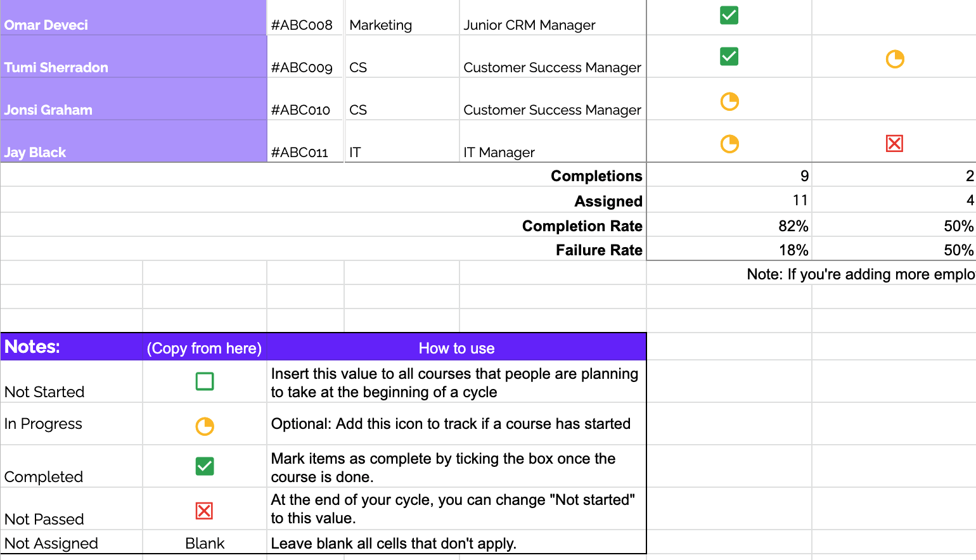Select the In Progress pie icon in Notes
976x560 pixels.
pos(205,426)
